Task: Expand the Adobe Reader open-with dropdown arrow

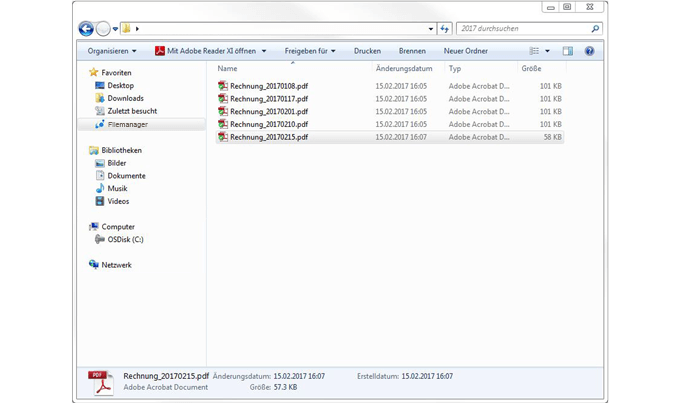Action: [264, 51]
